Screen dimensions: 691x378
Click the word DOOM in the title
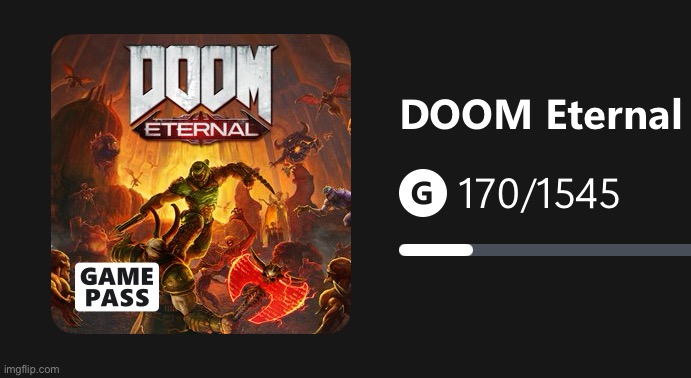[465, 115]
